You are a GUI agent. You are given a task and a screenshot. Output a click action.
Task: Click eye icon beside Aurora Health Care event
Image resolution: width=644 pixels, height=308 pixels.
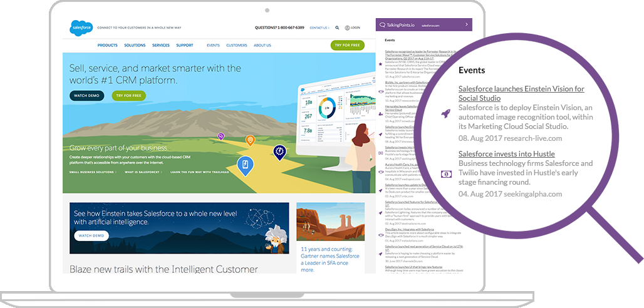(x=381, y=172)
